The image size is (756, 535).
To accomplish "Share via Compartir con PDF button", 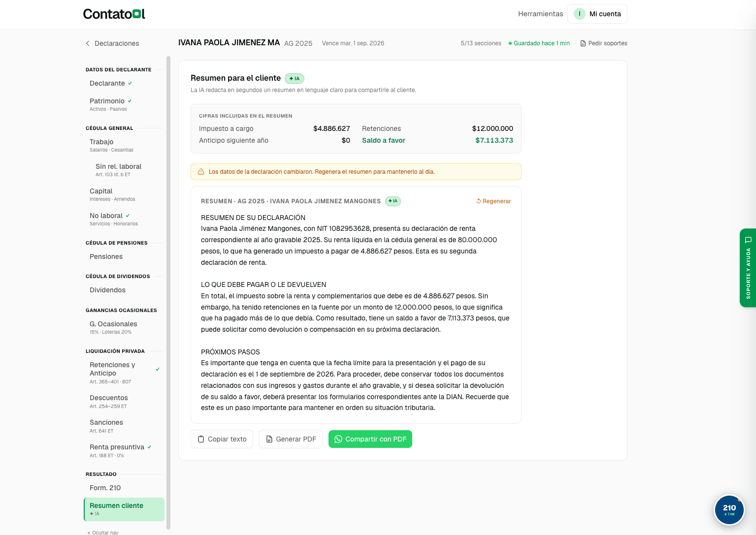I will (370, 439).
